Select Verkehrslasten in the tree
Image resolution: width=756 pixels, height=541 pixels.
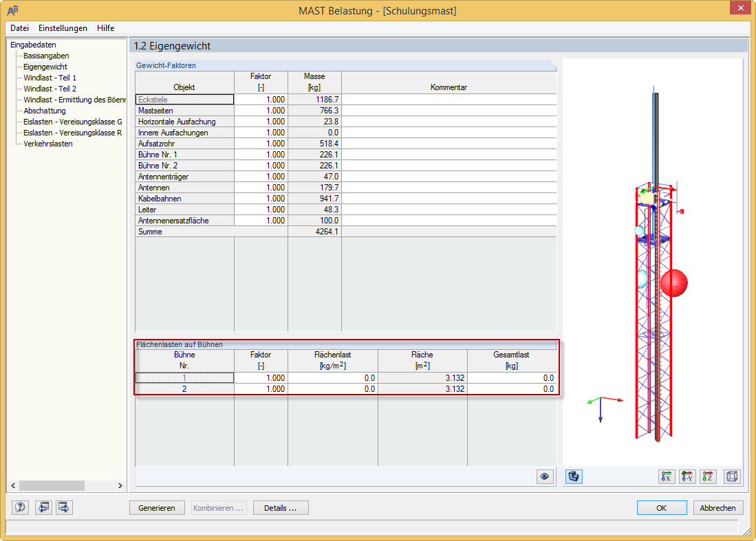coord(48,144)
